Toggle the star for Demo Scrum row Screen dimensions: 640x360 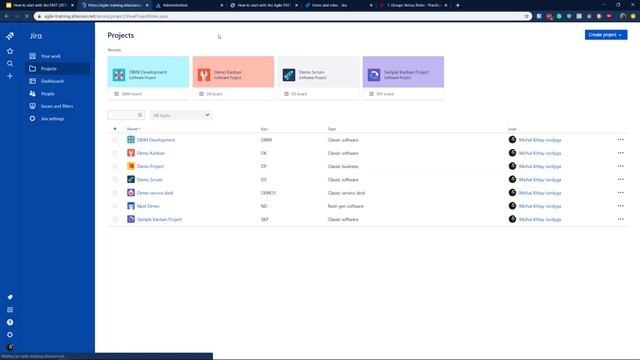(115, 179)
